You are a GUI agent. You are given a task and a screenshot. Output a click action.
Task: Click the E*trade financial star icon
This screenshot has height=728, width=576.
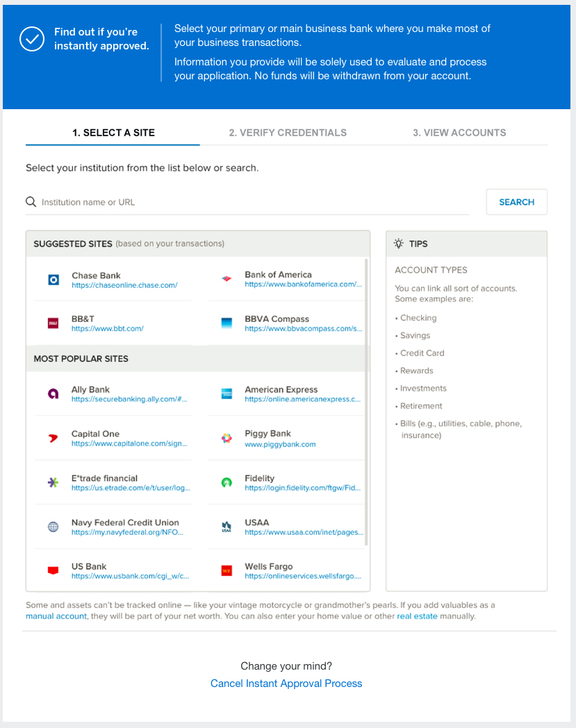pos(53,483)
